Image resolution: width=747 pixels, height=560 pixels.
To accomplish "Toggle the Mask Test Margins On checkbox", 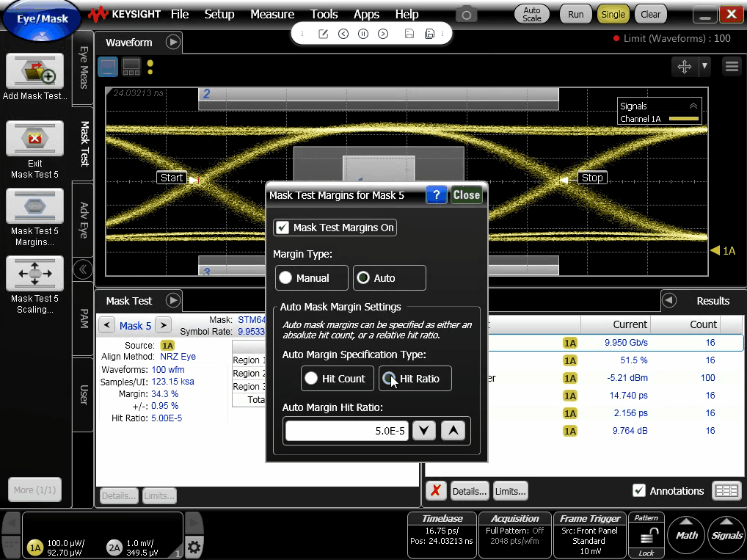I will click(282, 228).
